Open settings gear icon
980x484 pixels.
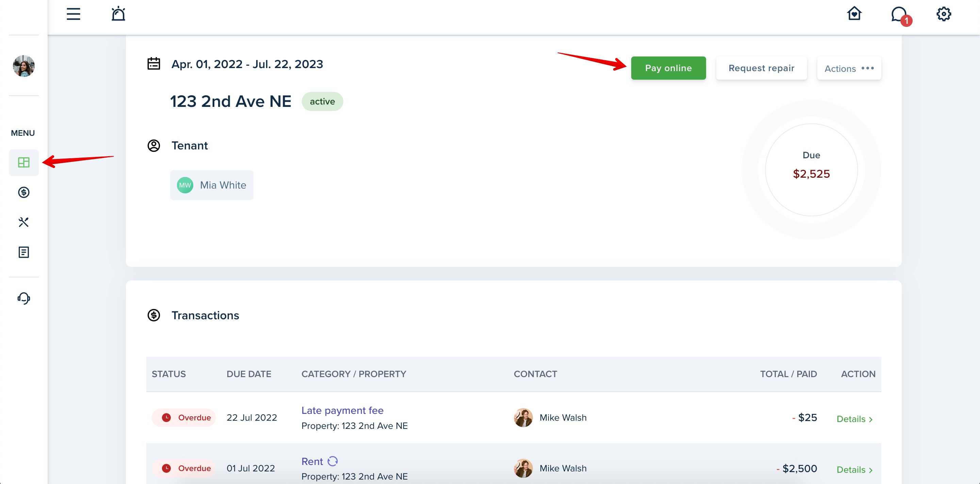[x=944, y=14]
